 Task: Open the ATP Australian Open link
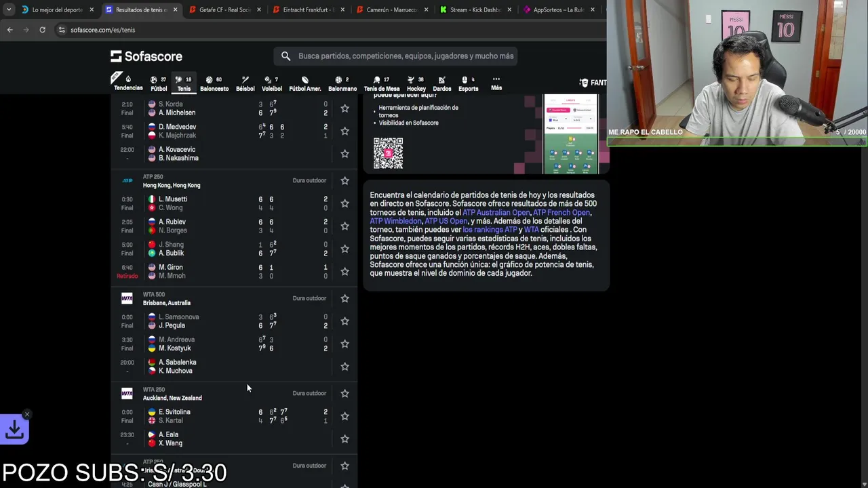click(x=496, y=212)
